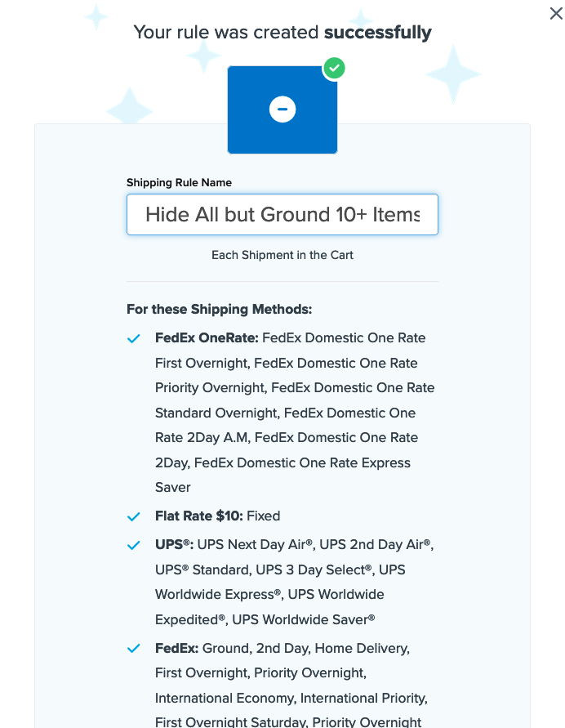Select the bold "FedEx OneRate:" carrier name
Viewport: 565px width, 728px height.
[x=207, y=338]
